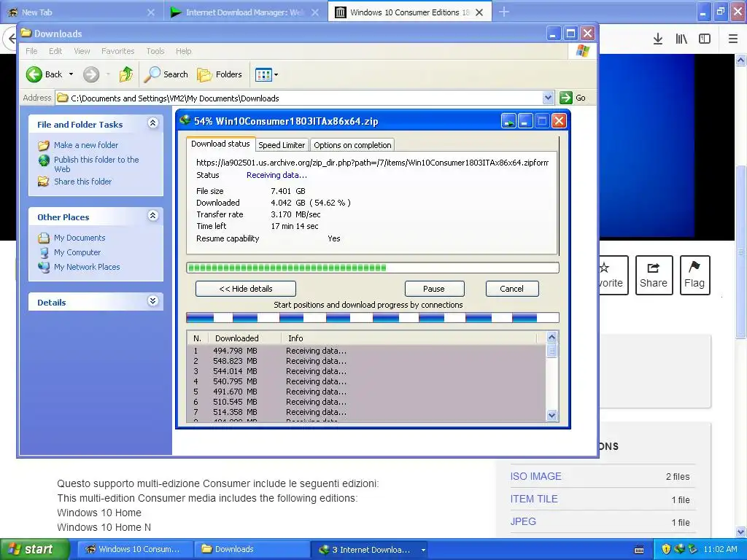Screen dimensions: 747x560
Task: Click Publish this folder to the Web
Action: tap(96, 164)
